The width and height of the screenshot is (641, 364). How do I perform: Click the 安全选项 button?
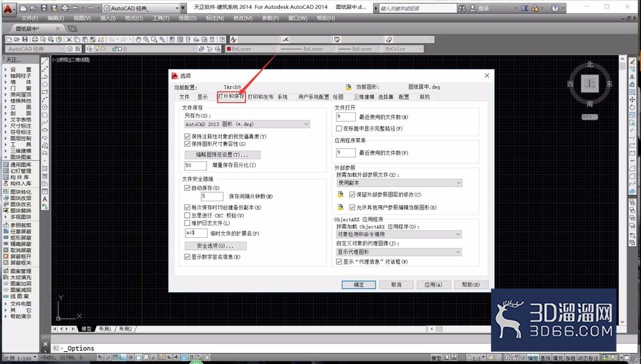click(x=215, y=246)
